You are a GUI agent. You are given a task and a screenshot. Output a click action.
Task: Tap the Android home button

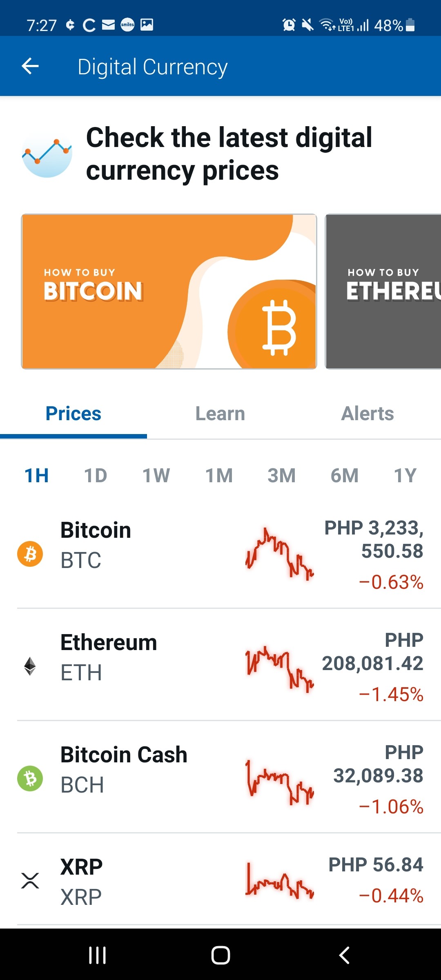click(x=220, y=955)
